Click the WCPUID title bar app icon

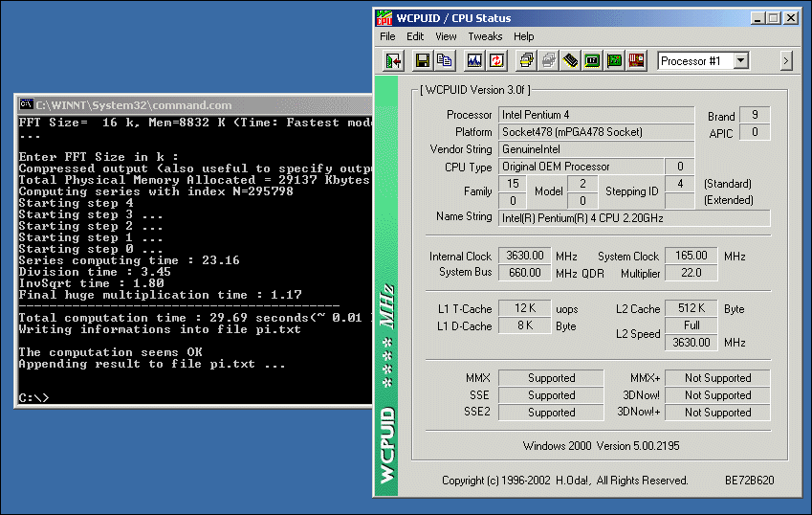384,18
